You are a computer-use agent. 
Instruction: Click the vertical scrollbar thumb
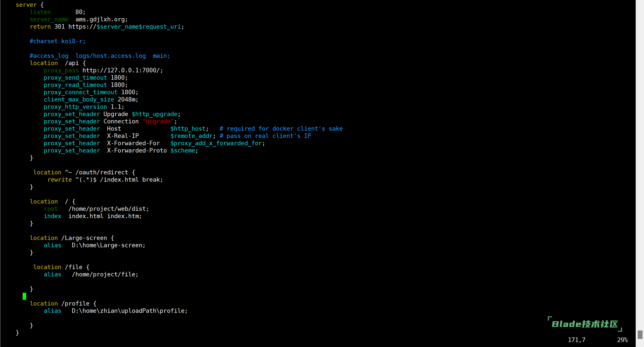click(x=640, y=334)
